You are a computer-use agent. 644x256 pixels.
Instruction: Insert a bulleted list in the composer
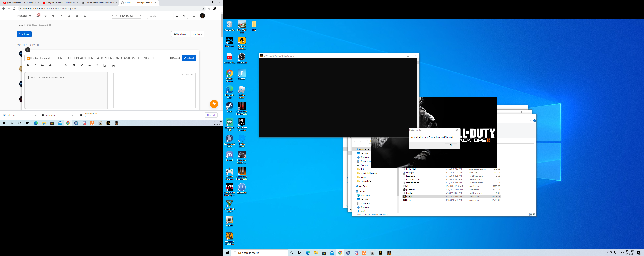tap(43, 66)
